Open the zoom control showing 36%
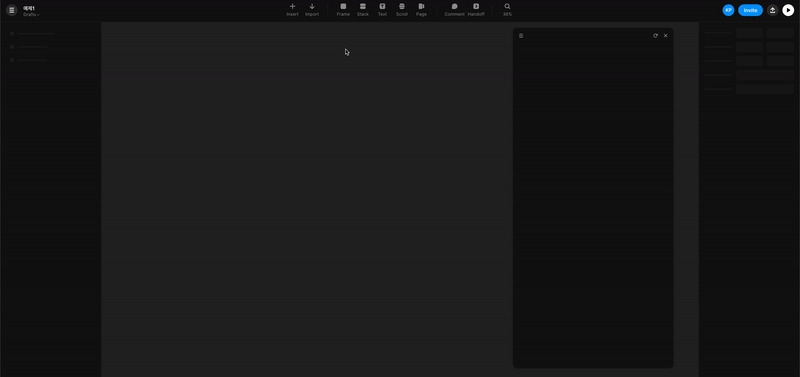The width and height of the screenshot is (800, 377). (507, 10)
